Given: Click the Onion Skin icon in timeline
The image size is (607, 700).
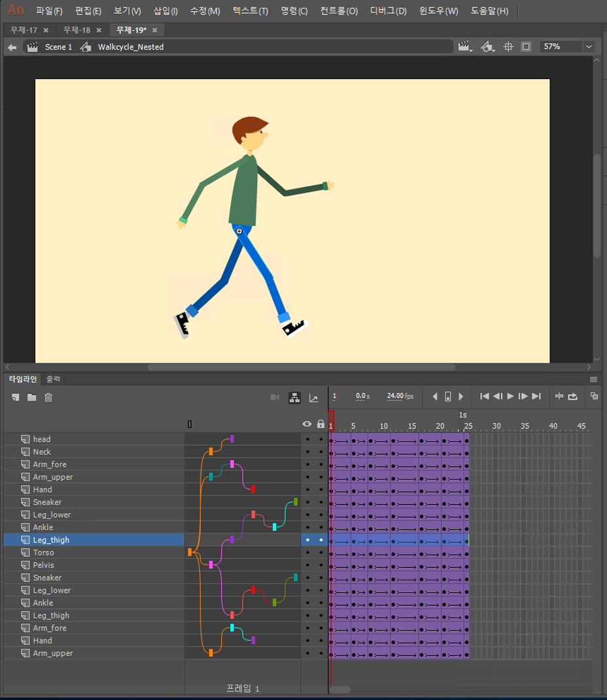Looking at the screenshot, I should pos(594,396).
